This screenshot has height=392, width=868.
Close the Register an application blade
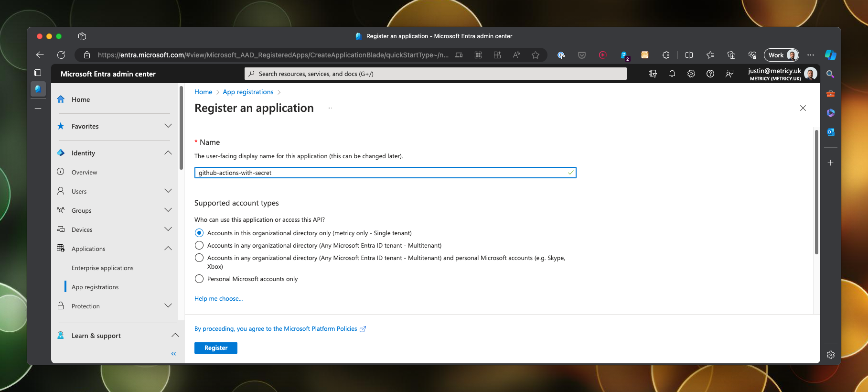(803, 108)
